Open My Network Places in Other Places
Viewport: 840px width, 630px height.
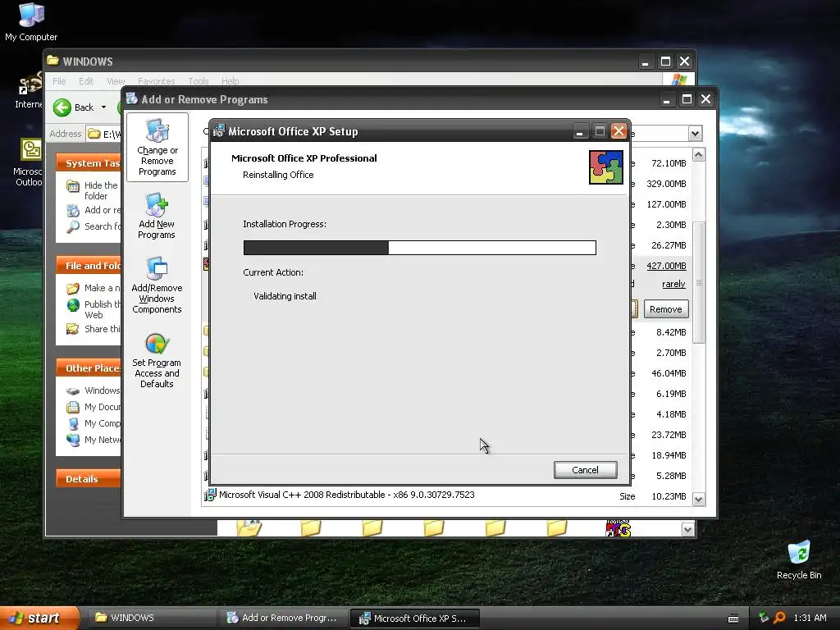pyautogui.click(x=94, y=440)
